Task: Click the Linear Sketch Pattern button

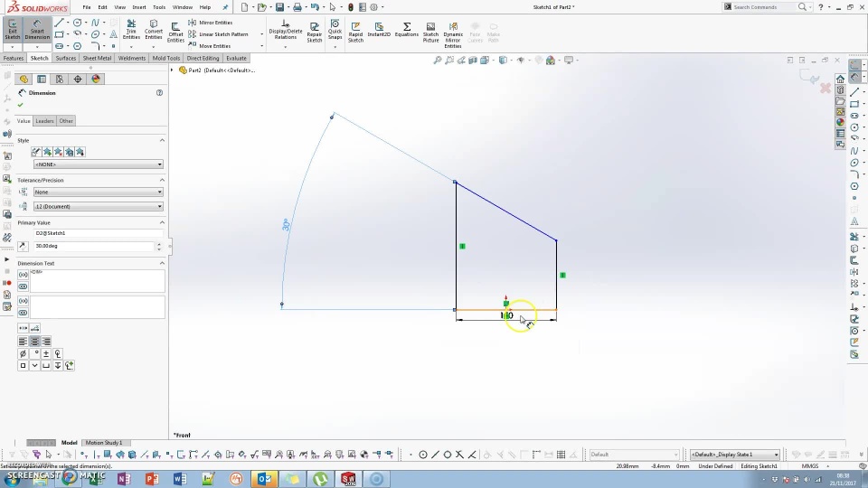Action: point(218,34)
